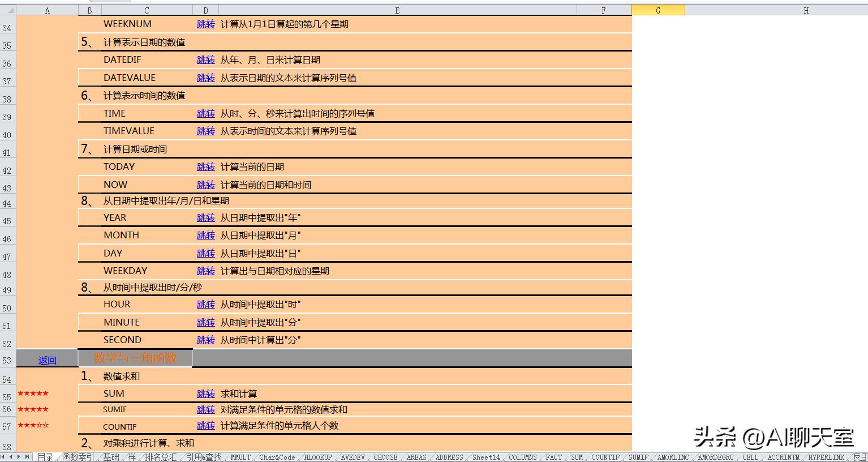The height and width of the screenshot is (462, 868).
Task: Click 跳转 link for TIMEVALUE
Action: [x=205, y=131]
